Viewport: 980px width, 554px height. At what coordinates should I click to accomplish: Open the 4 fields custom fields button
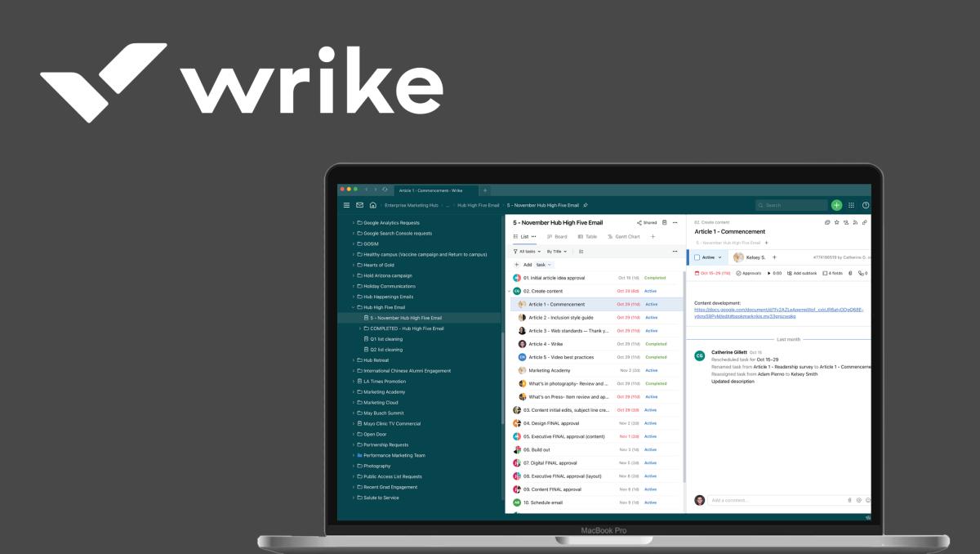coord(832,273)
